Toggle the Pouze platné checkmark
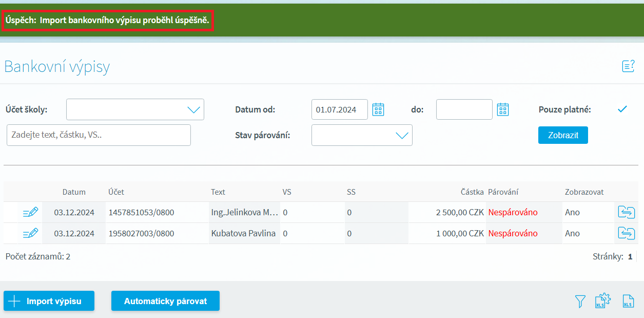644x318 pixels. coord(622,109)
